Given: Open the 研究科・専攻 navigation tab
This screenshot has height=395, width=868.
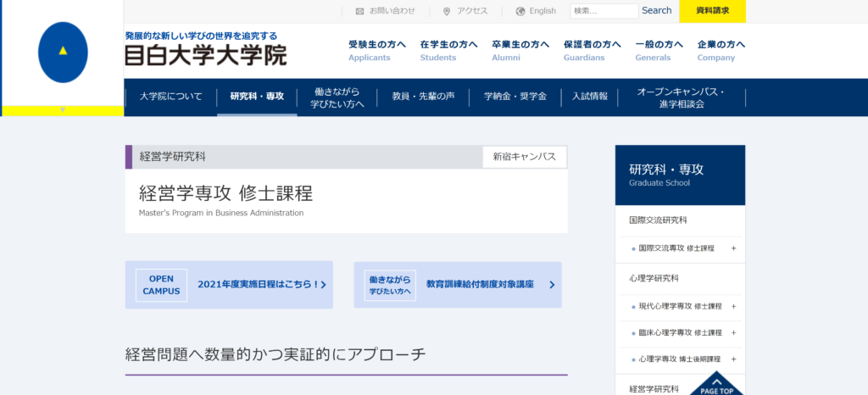Looking at the screenshot, I should click(257, 97).
